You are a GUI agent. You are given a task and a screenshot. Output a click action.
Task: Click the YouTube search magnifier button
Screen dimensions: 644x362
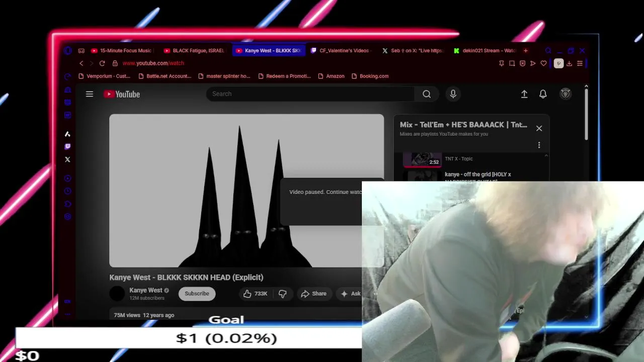[x=427, y=94]
